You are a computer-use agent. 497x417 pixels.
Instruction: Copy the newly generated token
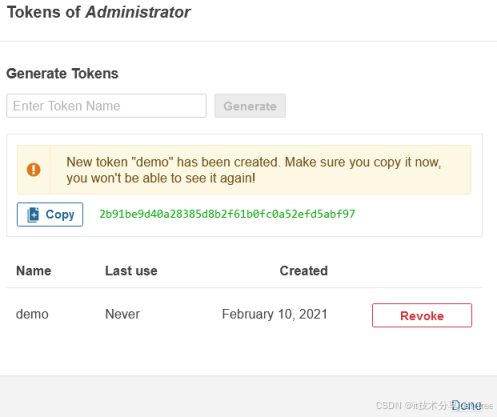[x=50, y=214]
